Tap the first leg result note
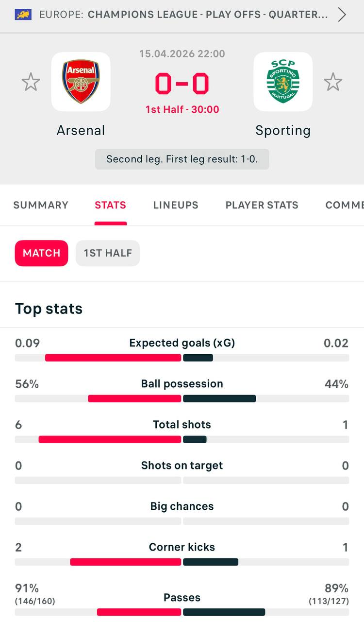This screenshot has height=622, width=364. click(x=182, y=159)
